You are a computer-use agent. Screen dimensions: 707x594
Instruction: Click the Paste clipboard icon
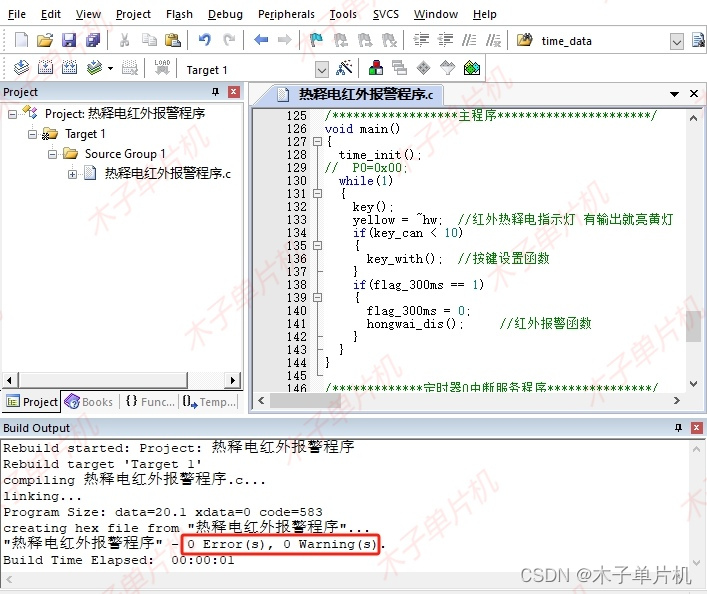pyautogui.click(x=173, y=41)
